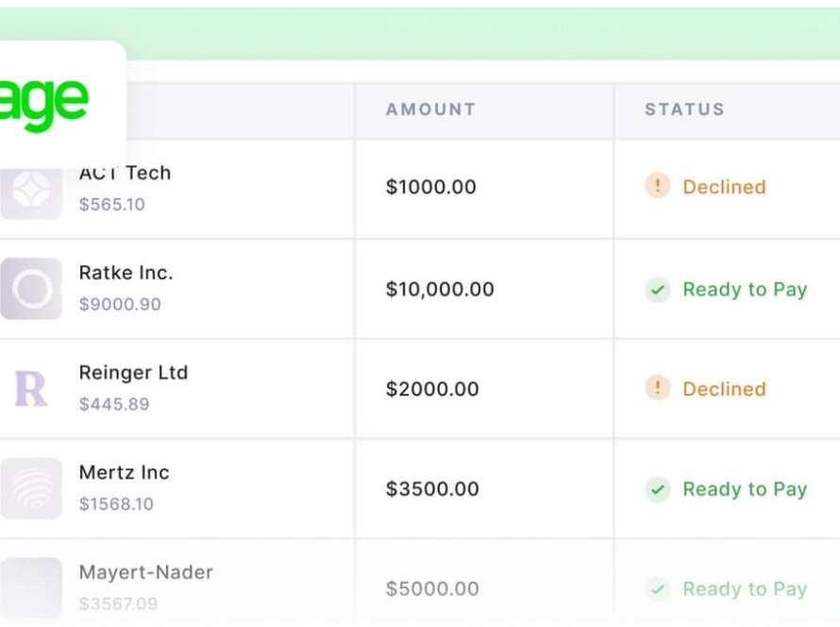Click Mertz Inc's green checkmark icon
This screenshot has width=840, height=627.
coord(657,489)
